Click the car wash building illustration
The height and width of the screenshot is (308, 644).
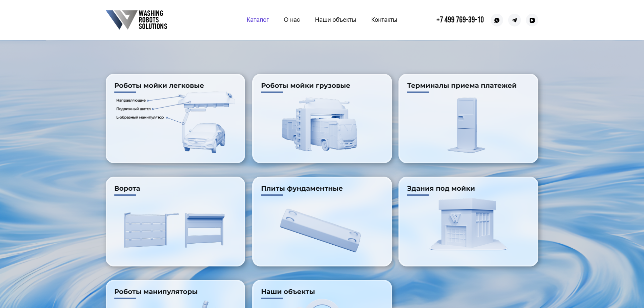[468, 224]
